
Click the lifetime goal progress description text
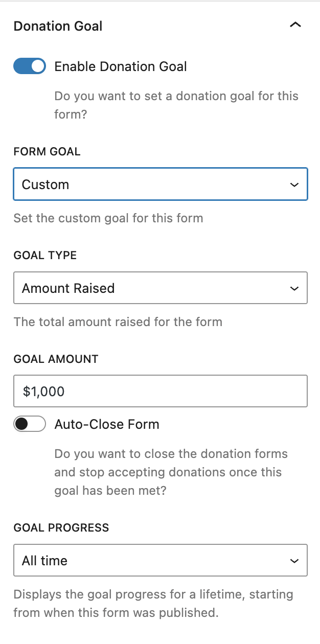click(x=153, y=604)
